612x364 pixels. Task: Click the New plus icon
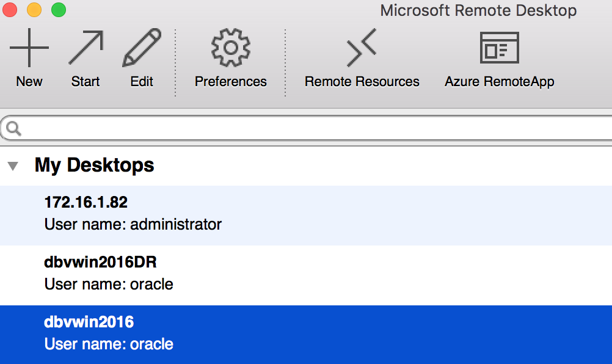pos(29,48)
